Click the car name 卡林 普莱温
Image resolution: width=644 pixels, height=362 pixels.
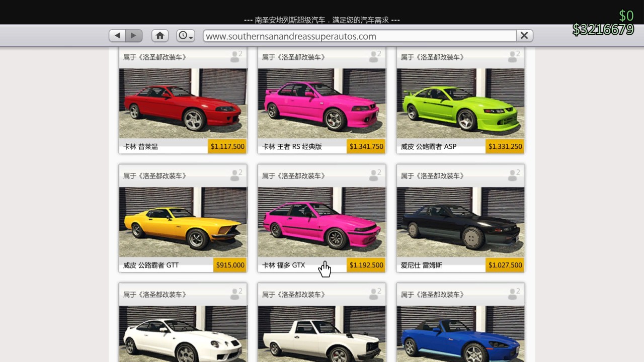coord(140,146)
